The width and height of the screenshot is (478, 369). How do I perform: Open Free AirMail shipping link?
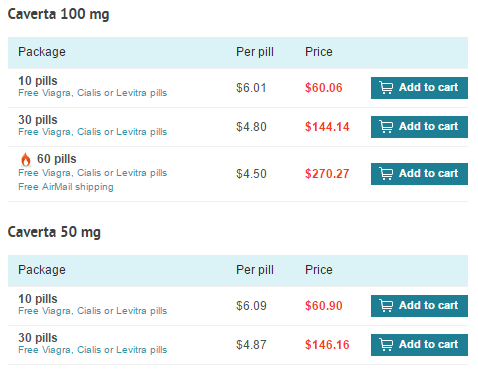tap(66, 187)
